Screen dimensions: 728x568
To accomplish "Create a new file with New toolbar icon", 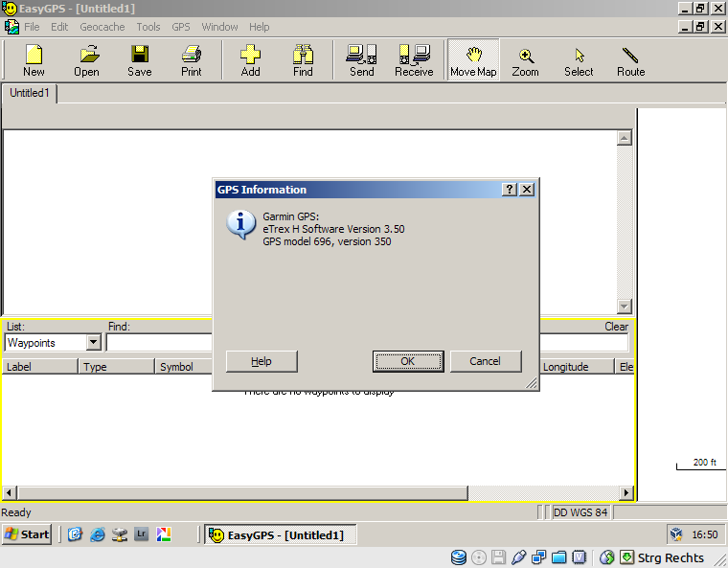I will (x=34, y=60).
